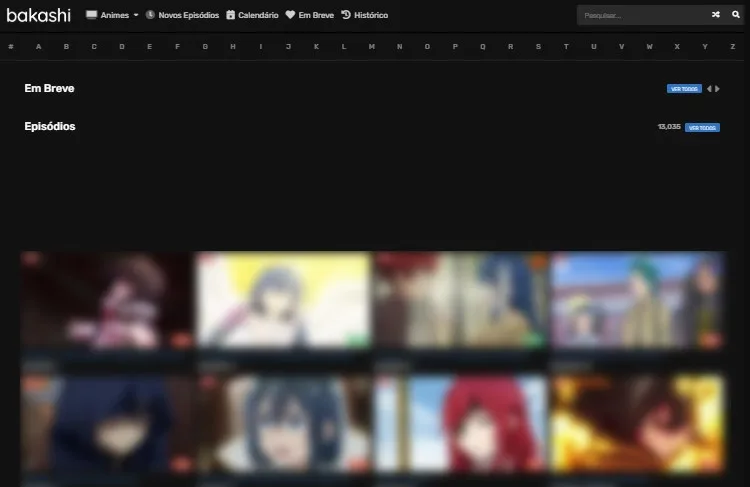Filter animes by # symbol
This screenshot has width=750, height=487.
11,46
